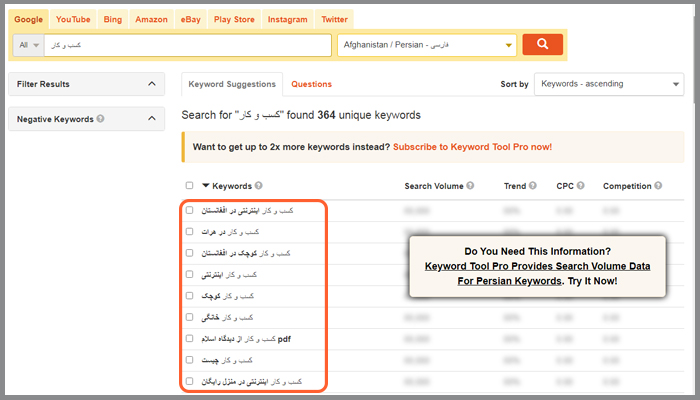Click the orange search magnifier button

542,44
